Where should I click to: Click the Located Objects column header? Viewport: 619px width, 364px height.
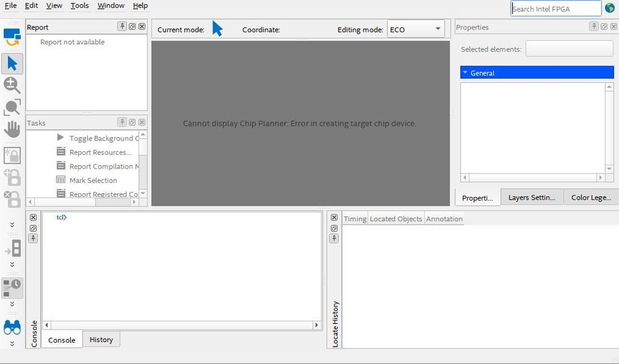(x=396, y=219)
